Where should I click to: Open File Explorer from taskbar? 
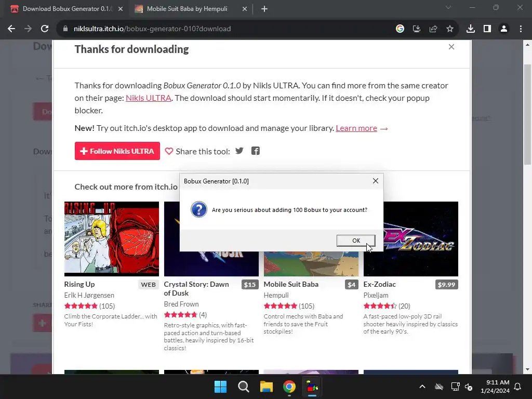pyautogui.click(x=267, y=387)
